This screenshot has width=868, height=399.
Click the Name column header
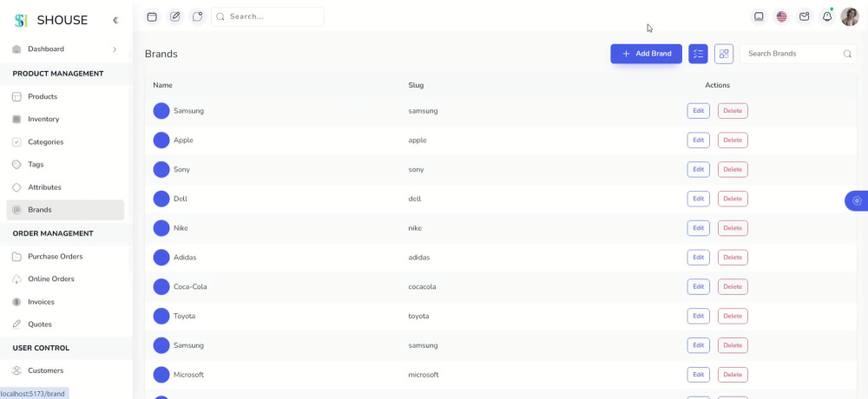coord(163,85)
